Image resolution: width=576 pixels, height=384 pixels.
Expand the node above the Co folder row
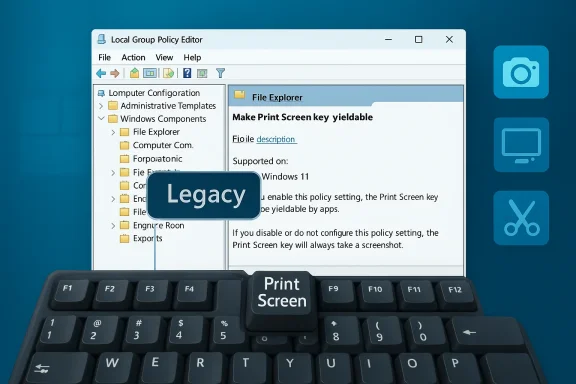pos(113,172)
